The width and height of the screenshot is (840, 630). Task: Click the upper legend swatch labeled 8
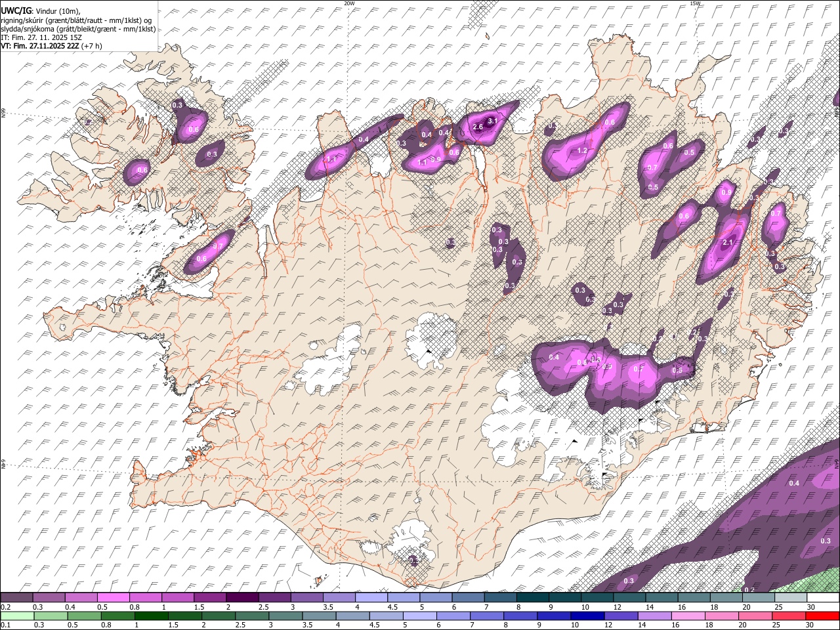533,598
